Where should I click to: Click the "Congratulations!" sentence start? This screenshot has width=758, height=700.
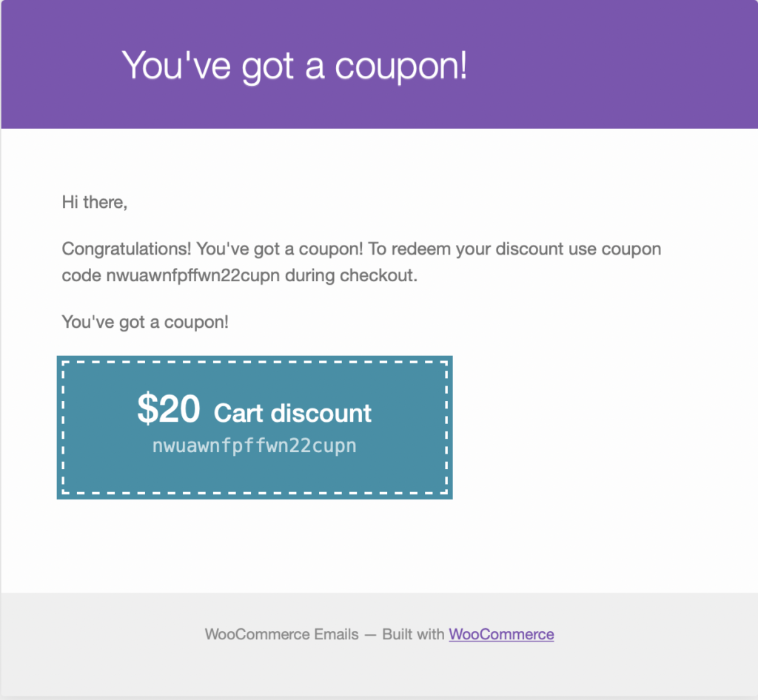pos(127,249)
